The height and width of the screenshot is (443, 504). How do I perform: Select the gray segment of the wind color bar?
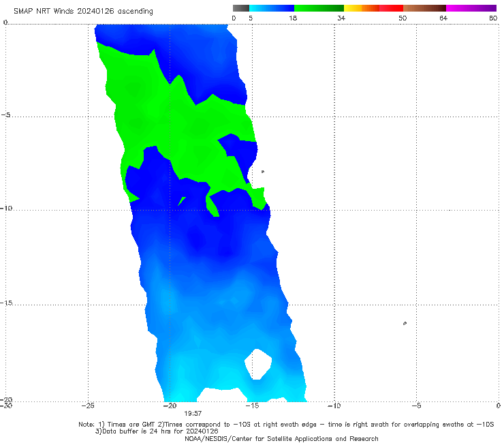tap(241, 8)
